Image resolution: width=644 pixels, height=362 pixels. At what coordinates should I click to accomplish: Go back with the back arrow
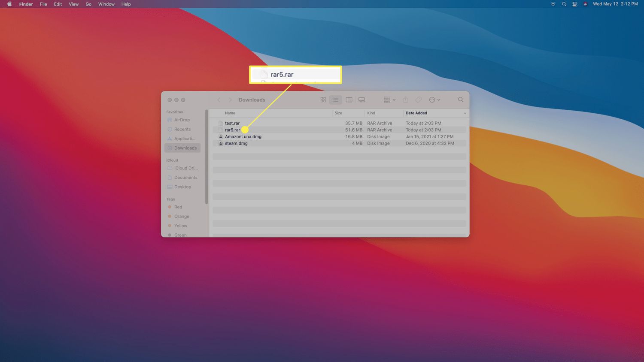click(219, 100)
